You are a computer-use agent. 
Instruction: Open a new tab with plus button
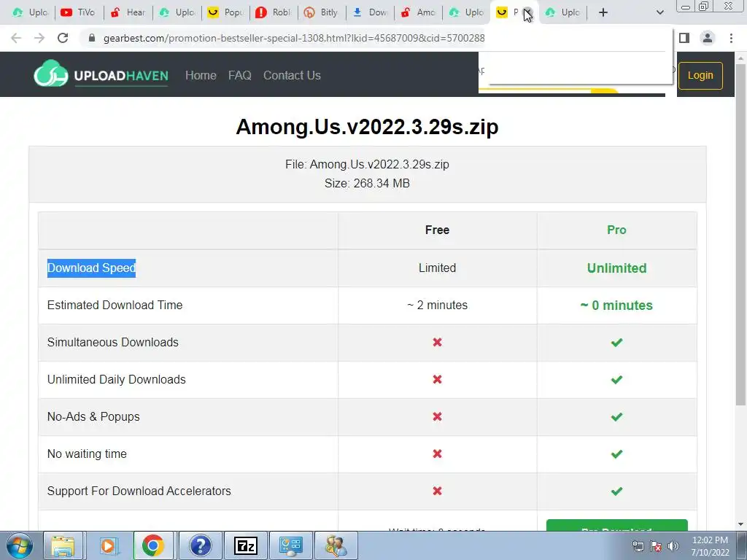click(603, 12)
